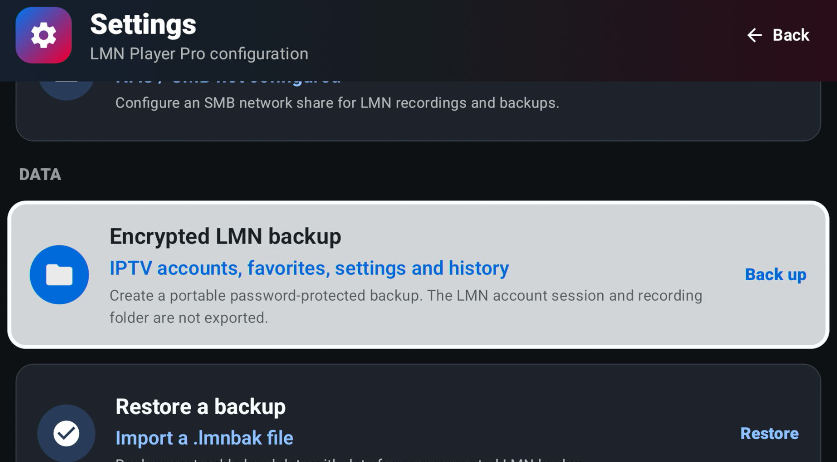Click the LMN Player Pro configuration subtitle
This screenshot has width=837, height=462.
pyautogui.click(x=199, y=54)
